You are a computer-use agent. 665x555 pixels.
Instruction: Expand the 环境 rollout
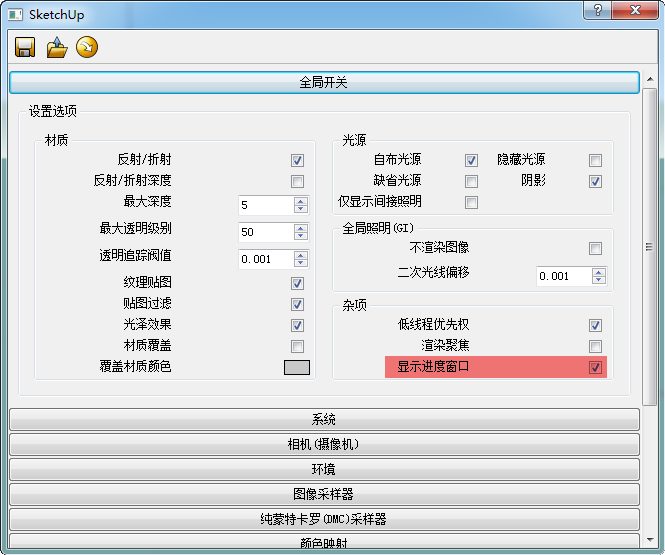tap(324, 469)
